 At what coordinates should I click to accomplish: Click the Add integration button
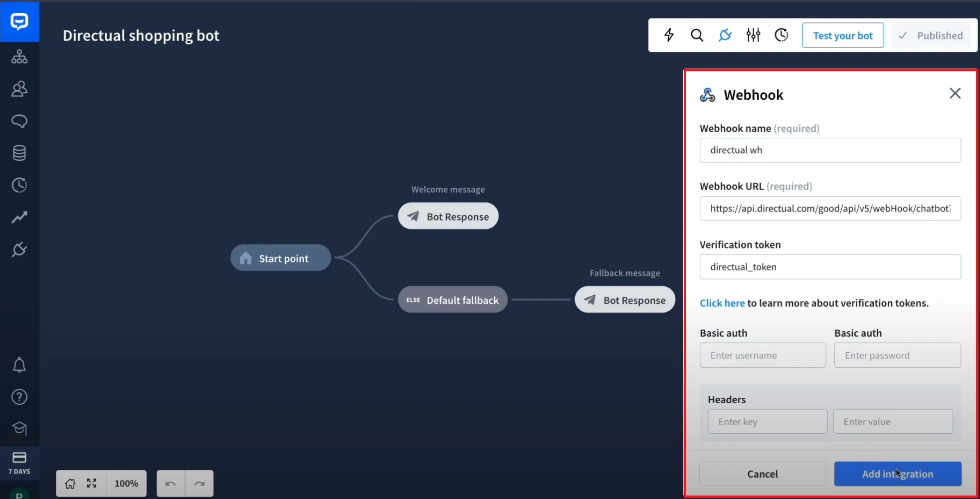897,474
